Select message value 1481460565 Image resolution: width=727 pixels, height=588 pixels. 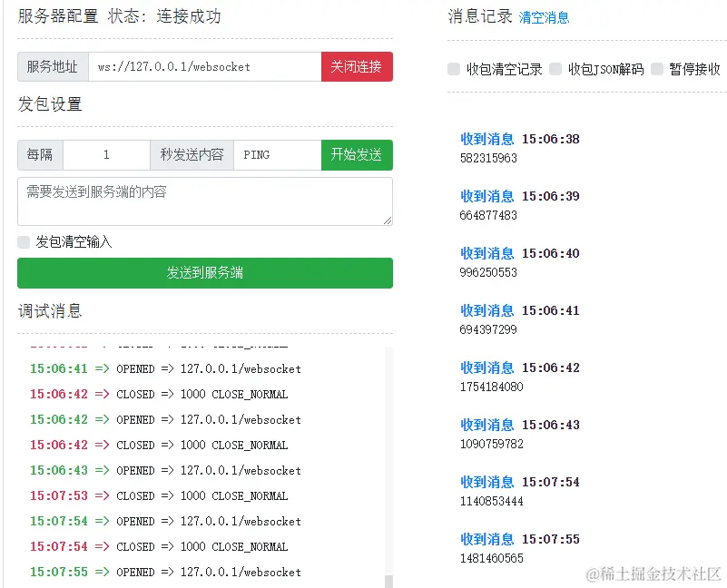point(491,558)
